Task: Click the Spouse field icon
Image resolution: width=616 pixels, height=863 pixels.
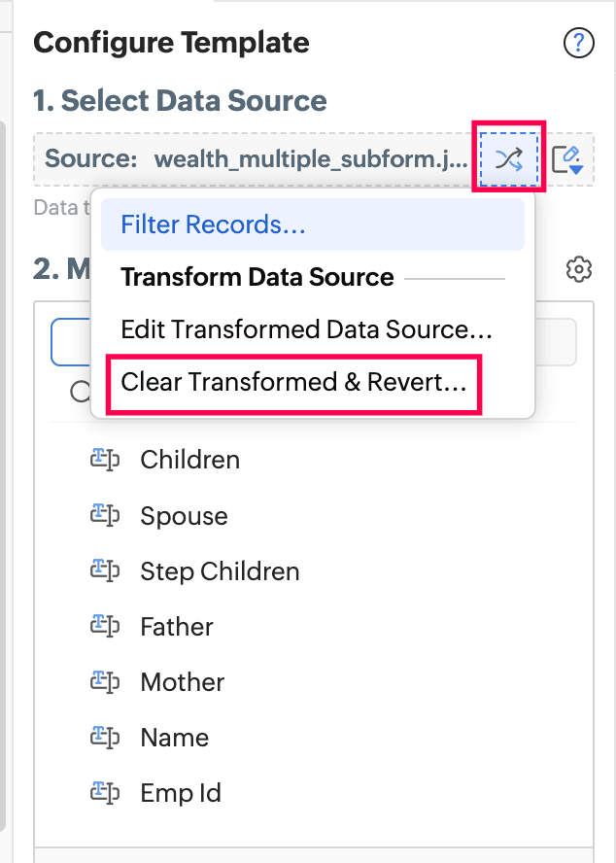Action: pyautogui.click(x=105, y=515)
